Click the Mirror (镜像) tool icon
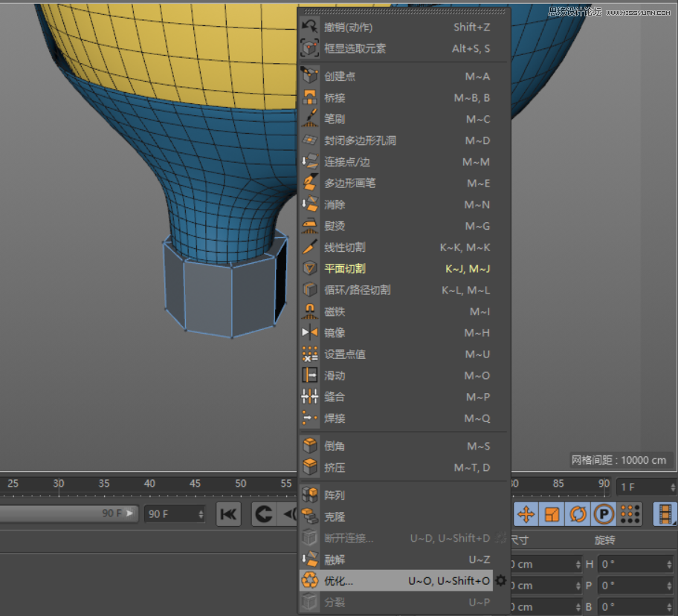This screenshot has width=678, height=616. click(x=309, y=333)
